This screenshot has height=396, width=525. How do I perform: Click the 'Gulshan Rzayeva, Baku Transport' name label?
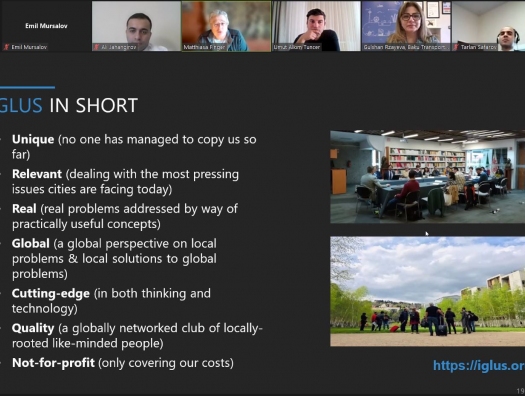[404, 47]
